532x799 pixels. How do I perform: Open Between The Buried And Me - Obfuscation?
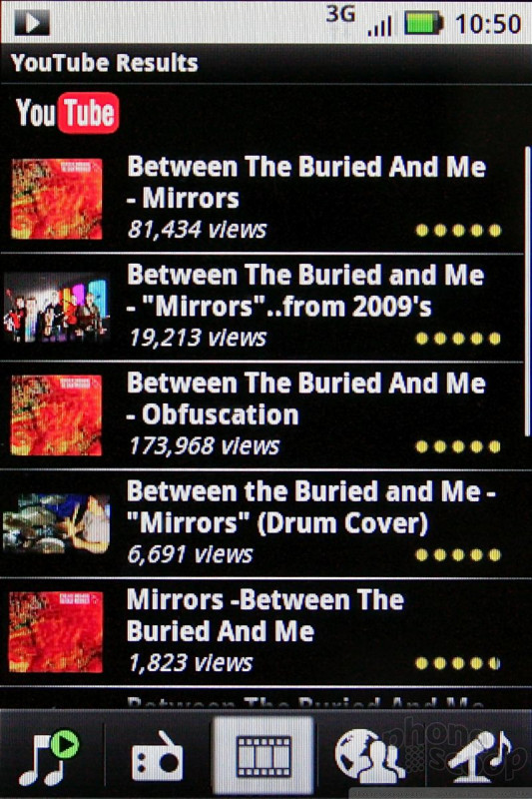click(262, 415)
